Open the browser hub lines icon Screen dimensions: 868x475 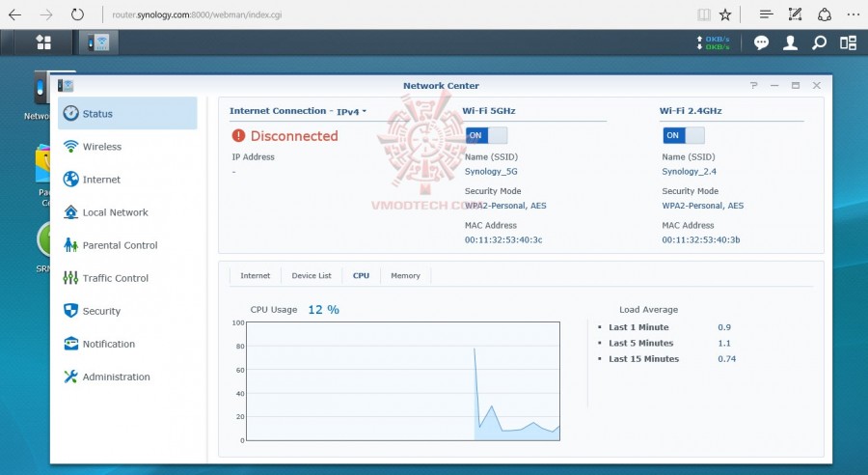click(766, 14)
